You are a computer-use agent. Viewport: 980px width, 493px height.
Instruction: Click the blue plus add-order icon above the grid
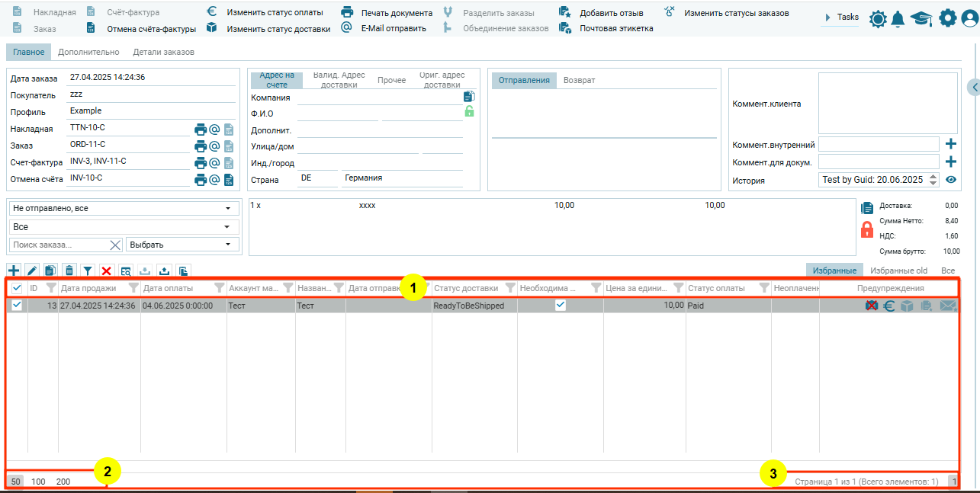pyautogui.click(x=14, y=271)
